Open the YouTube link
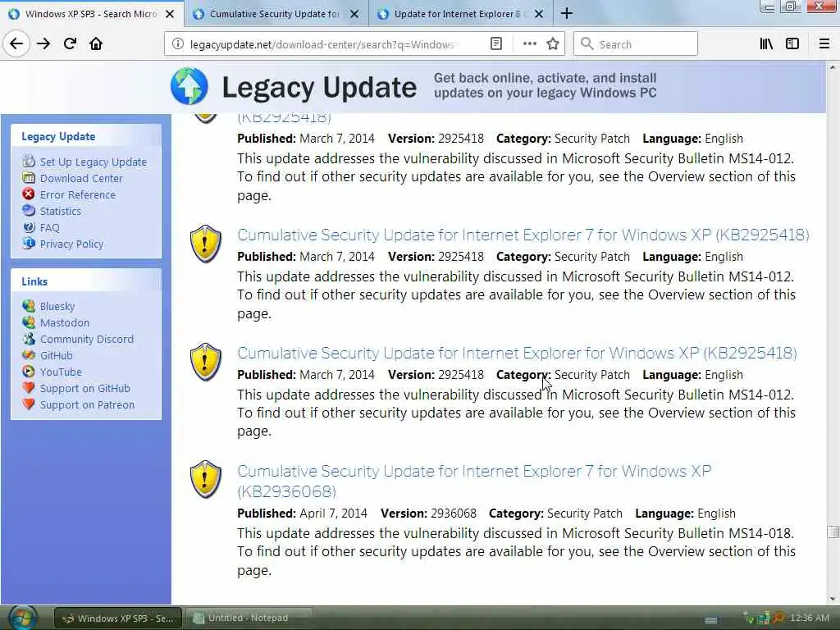 pyautogui.click(x=61, y=372)
